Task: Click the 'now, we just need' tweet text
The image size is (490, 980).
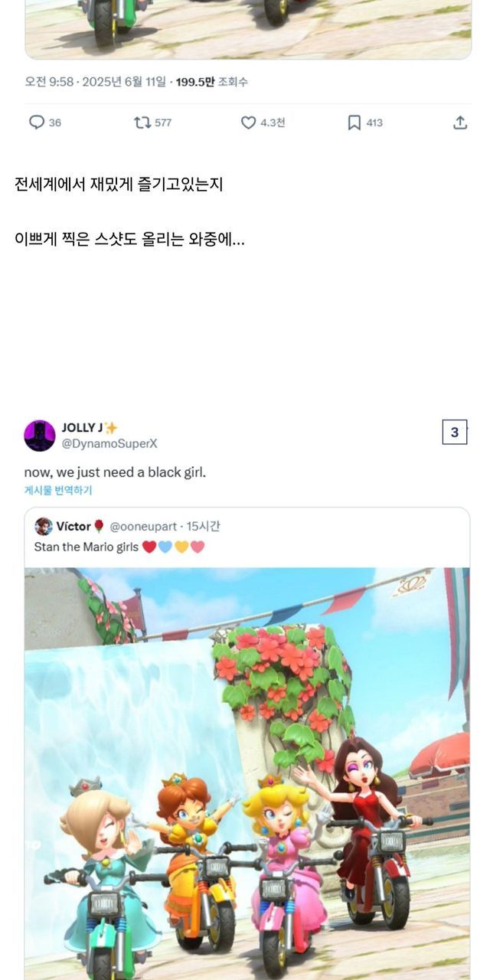Action: click(x=115, y=472)
